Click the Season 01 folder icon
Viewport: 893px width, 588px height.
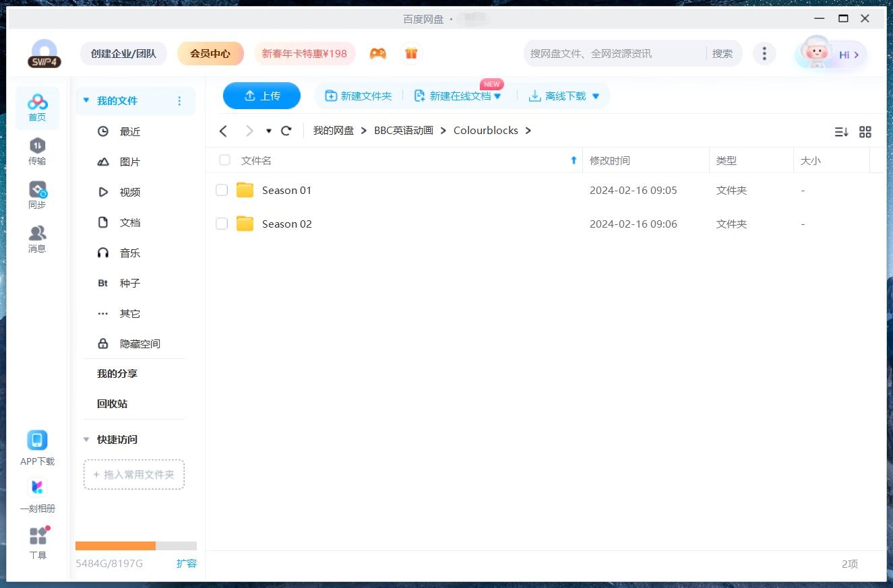pos(245,190)
